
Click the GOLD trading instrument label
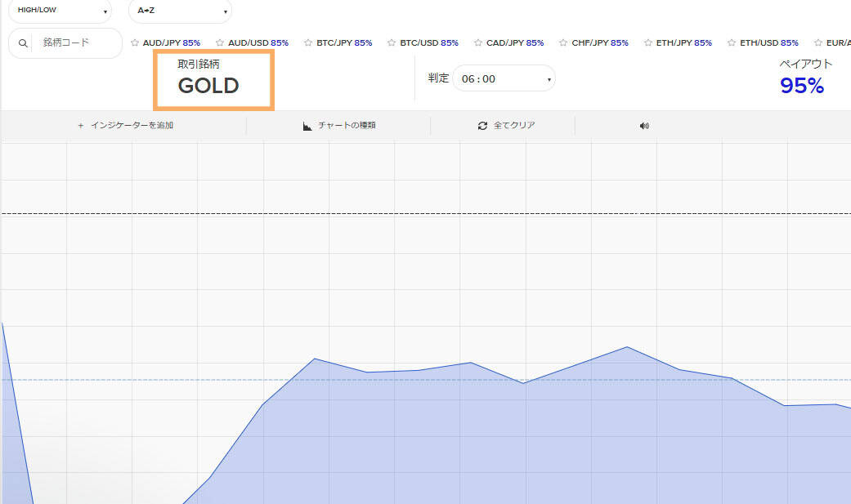point(208,86)
